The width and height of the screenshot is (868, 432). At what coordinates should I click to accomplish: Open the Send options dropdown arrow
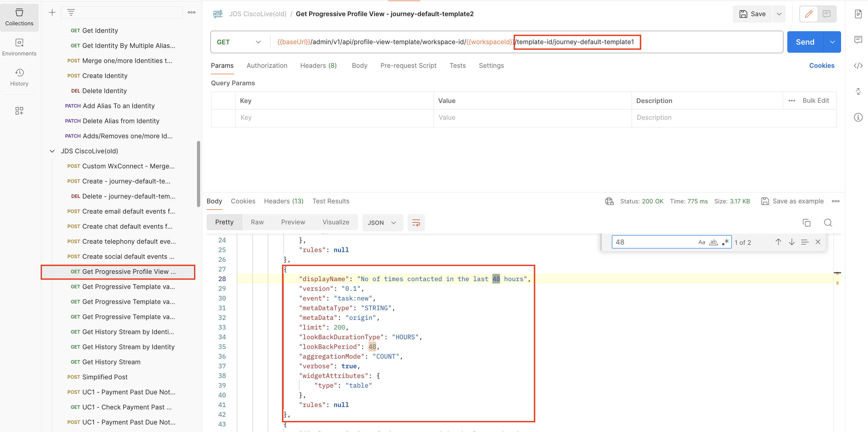click(x=832, y=42)
